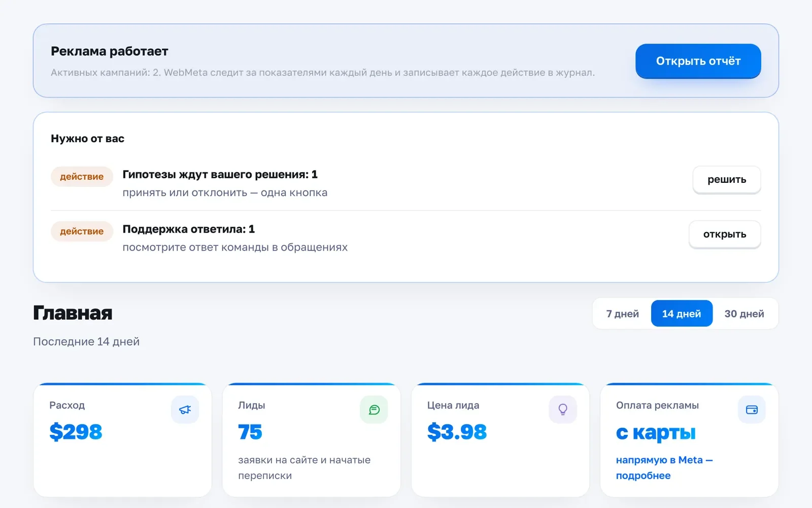
Task: Click the действие badge beside Гипотезы row
Action: (82, 177)
